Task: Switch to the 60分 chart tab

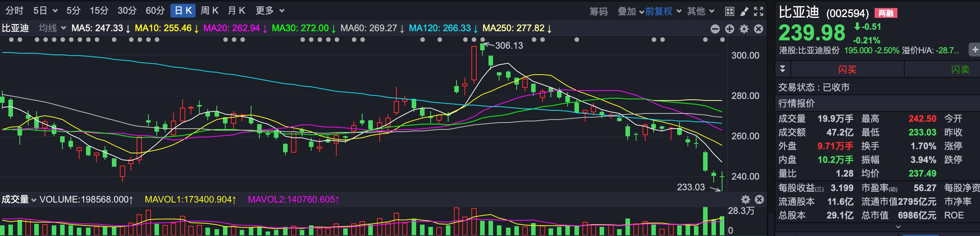Action: point(155,11)
